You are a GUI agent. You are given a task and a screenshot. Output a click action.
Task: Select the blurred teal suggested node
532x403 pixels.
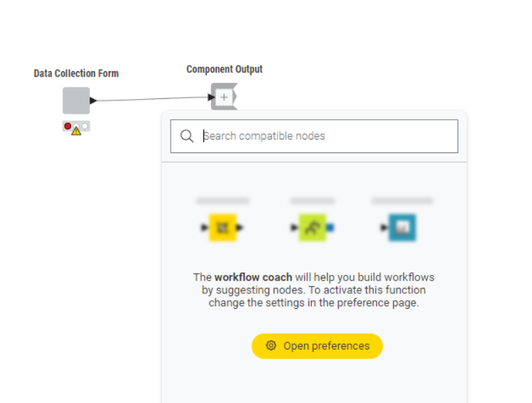(402, 228)
